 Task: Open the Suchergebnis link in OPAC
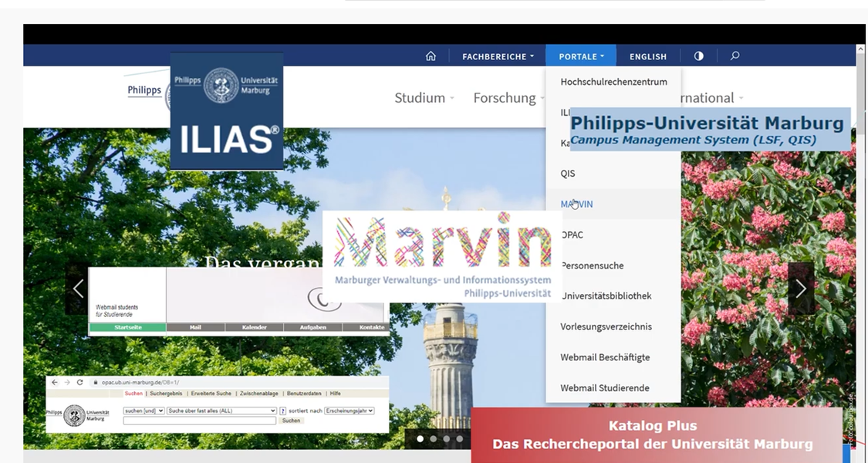click(x=166, y=394)
